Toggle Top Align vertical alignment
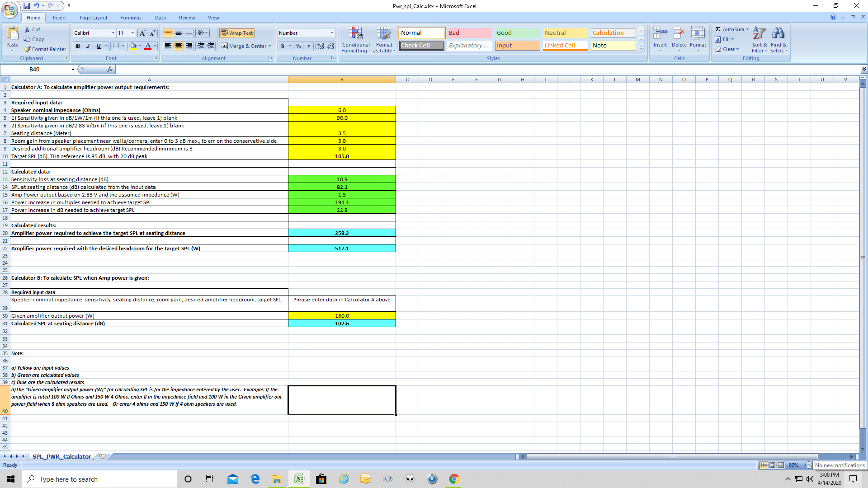Viewport: 868px width, 488px height. [x=168, y=33]
